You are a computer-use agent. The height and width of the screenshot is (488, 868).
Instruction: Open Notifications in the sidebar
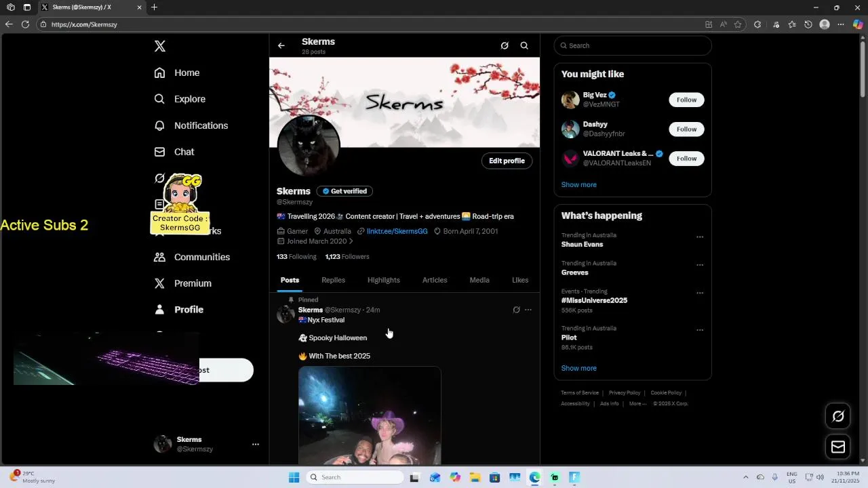pos(191,125)
